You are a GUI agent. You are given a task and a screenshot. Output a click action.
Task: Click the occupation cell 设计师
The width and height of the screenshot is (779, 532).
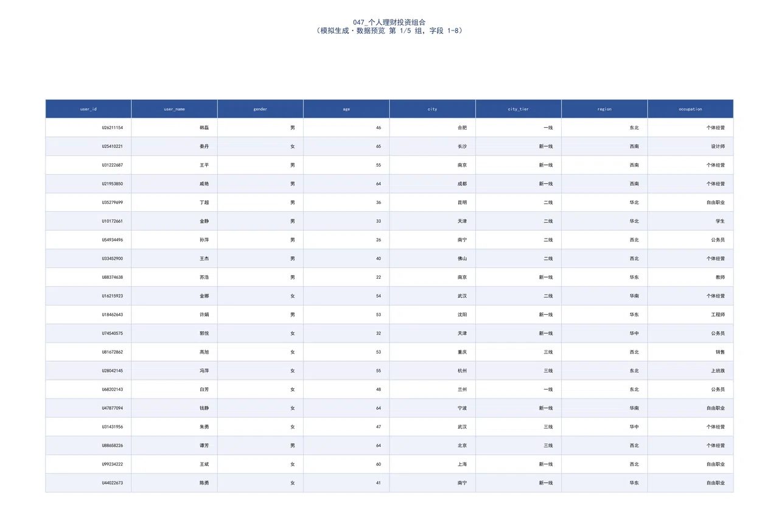pos(691,147)
